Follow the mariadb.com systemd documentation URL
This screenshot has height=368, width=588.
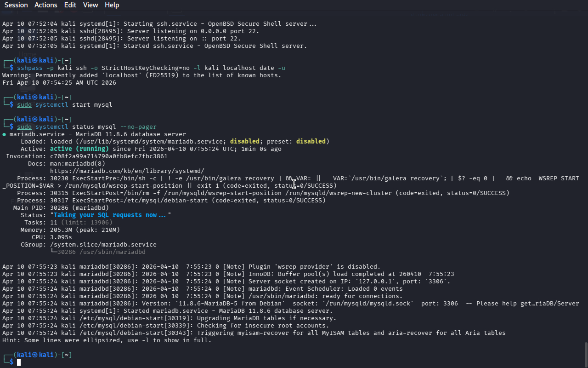coord(127,171)
